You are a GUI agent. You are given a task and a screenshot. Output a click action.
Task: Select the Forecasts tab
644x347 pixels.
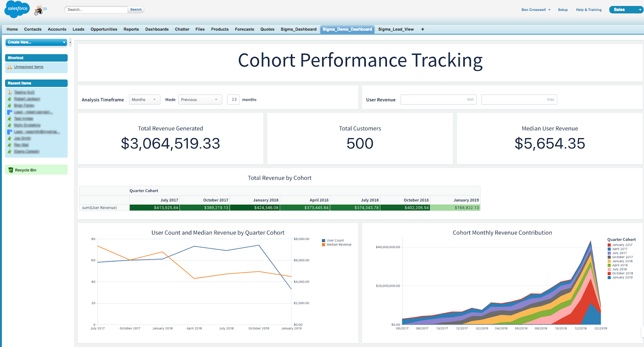coord(244,29)
